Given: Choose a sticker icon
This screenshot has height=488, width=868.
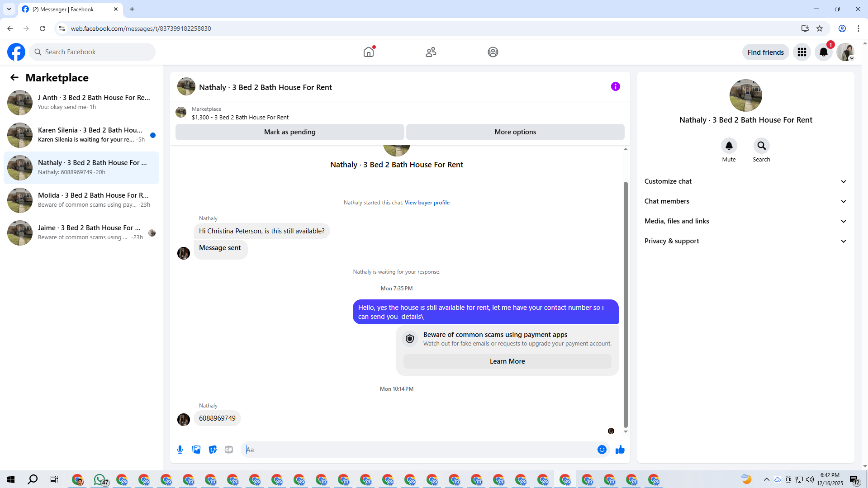Looking at the screenshot, I should [213, 450].
